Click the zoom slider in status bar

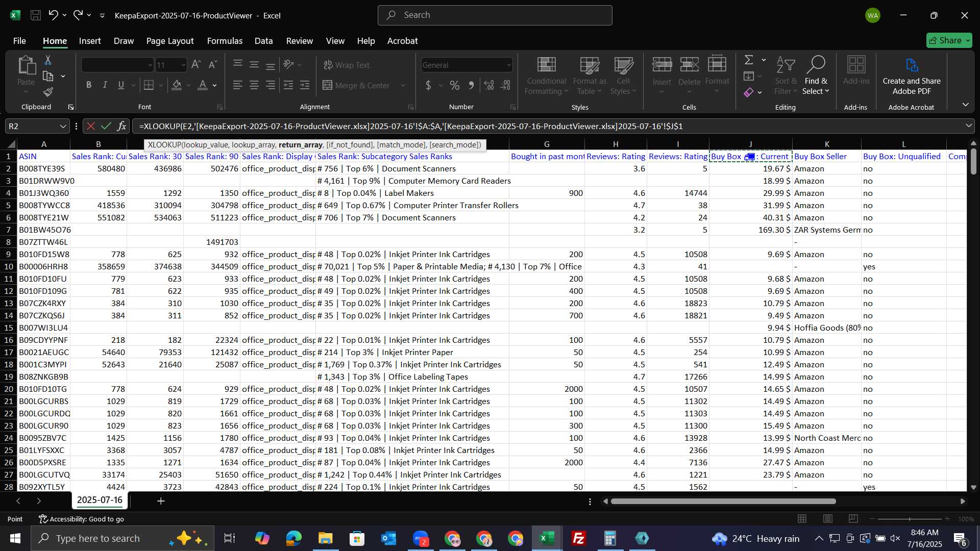tap(910, 519)
